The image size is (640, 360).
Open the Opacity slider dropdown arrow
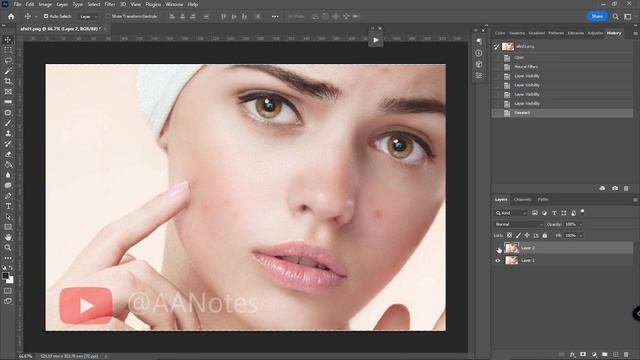click(x=581, y=224)
